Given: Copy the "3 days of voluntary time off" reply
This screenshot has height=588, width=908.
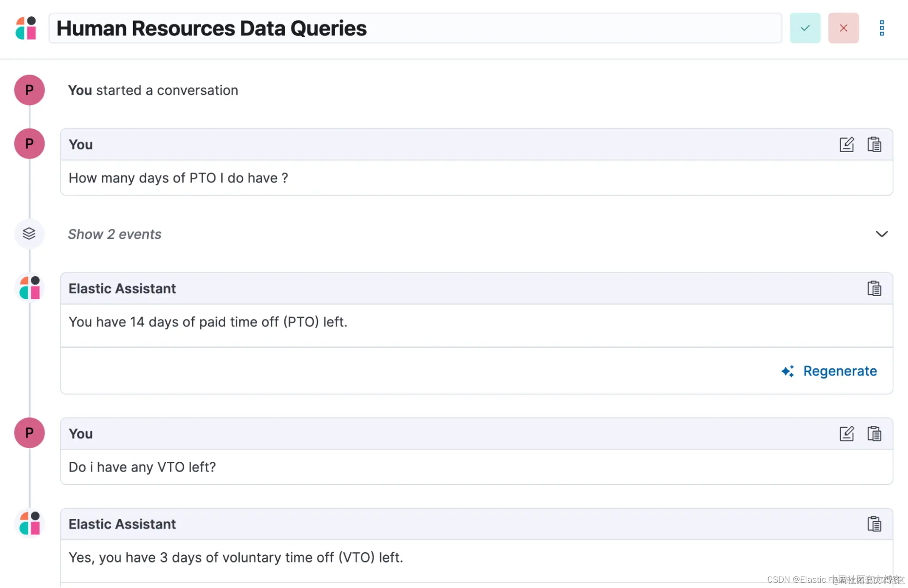Looking at the screenshot, I should click(874, 524).
